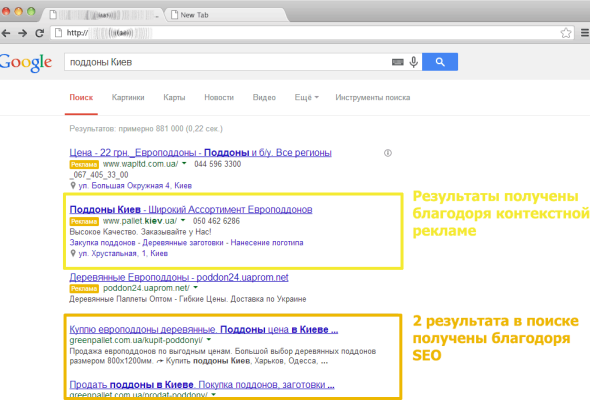
Task: Click the ad info circle icon
Action: pyautogui.click(x=388, y=153)
